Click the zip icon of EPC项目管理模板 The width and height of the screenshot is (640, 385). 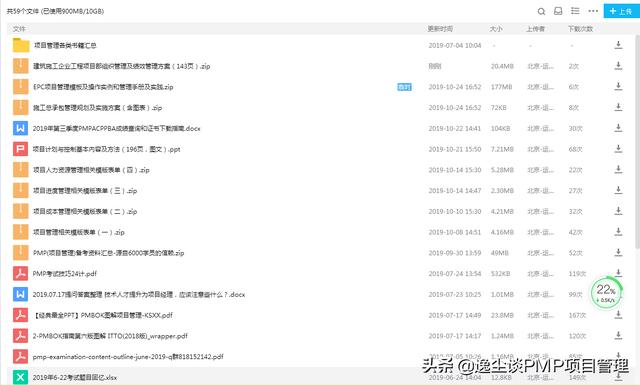20,87
